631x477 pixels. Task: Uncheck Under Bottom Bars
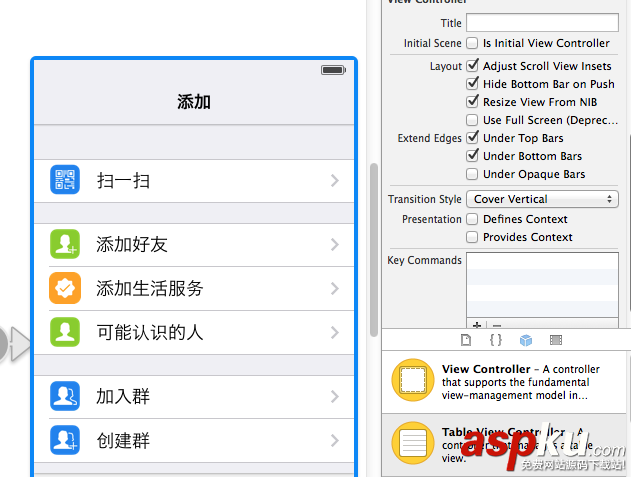[472, 155]
